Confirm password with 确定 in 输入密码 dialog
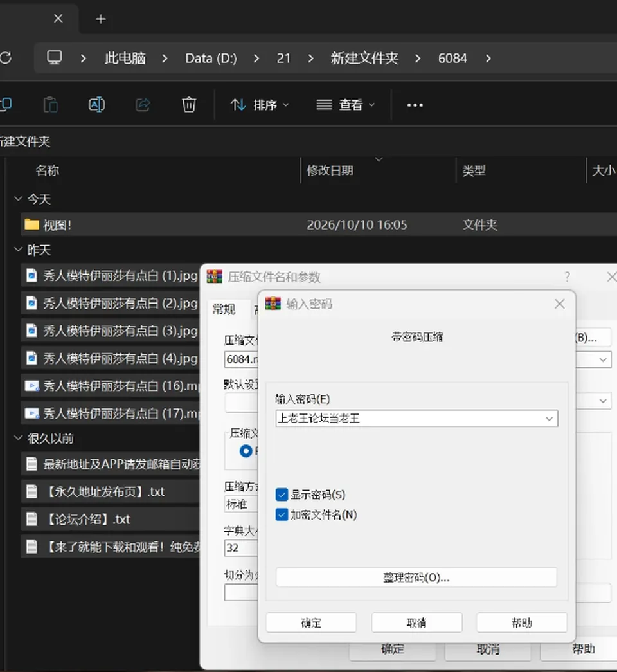This screenshot has width=617, height=672. point(311,622)
